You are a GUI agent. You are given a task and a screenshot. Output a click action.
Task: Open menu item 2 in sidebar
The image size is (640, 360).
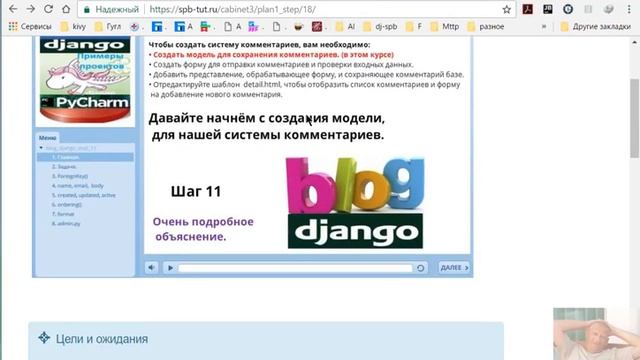tap(64, 167)
